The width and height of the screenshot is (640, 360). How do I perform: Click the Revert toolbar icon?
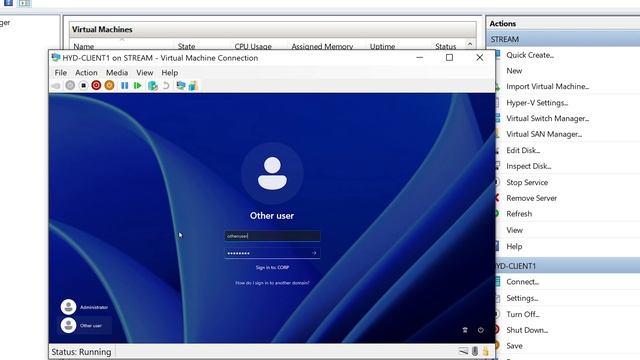pos(166,85)
